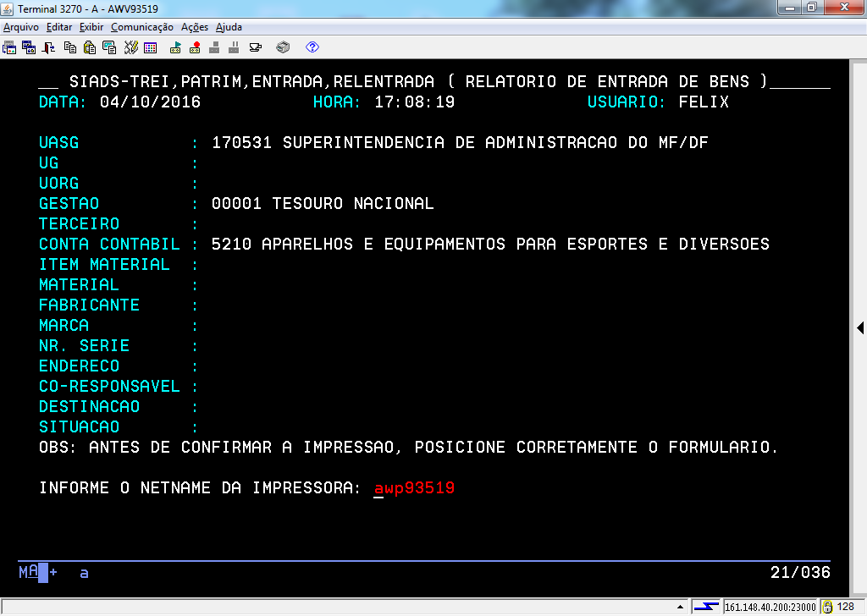The image size is (867, 616).
Task: Maximize the Terminal 3270 window
Action: coord(812,8)
